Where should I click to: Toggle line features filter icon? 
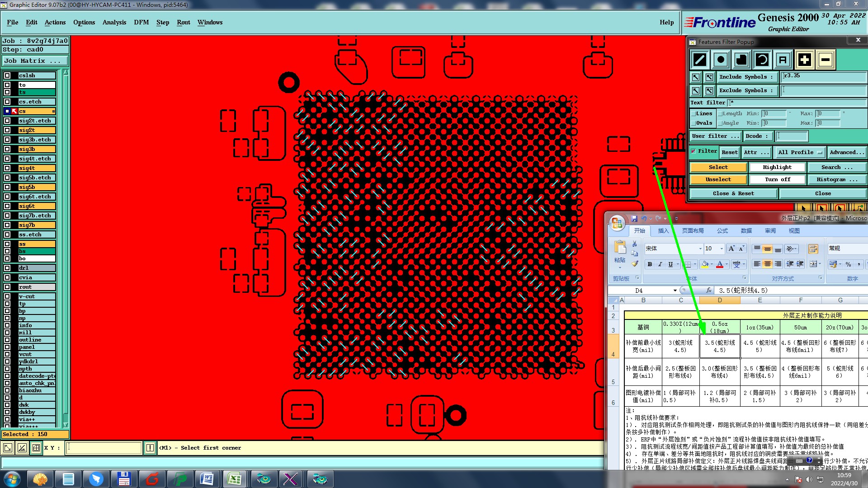[x=700, y=60]
